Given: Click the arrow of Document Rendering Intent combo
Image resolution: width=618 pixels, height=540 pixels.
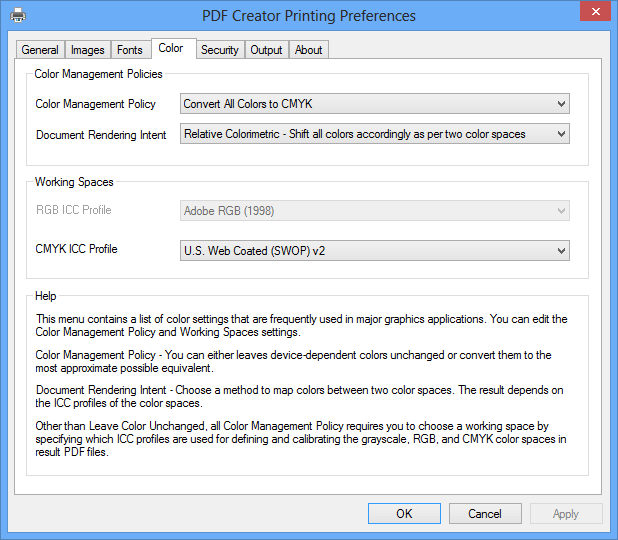Looking at the screenshot, I should click(561, 134).
